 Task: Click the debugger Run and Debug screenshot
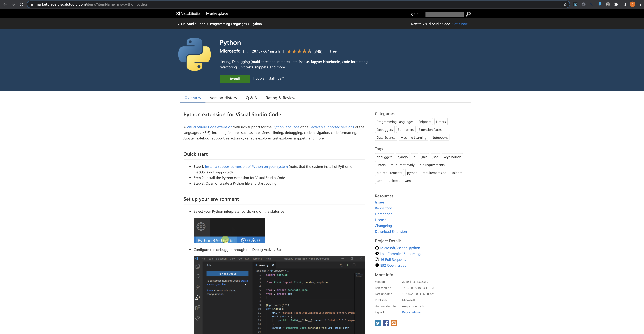(279, 295)
